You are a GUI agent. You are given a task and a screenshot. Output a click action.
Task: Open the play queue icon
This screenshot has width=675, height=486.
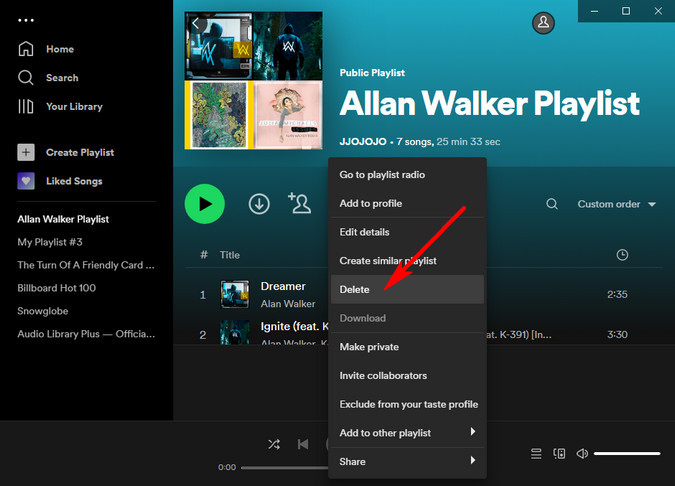[536, 453]
